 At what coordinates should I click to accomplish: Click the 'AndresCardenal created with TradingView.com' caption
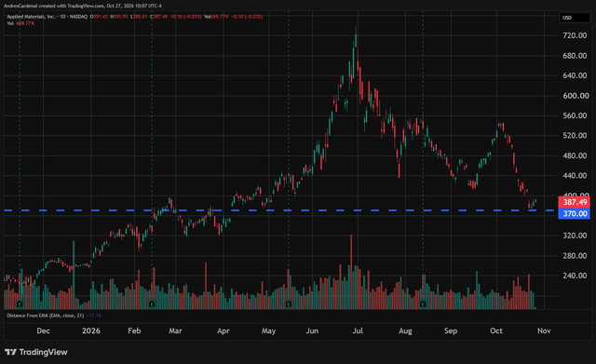[x=54, y=7]
